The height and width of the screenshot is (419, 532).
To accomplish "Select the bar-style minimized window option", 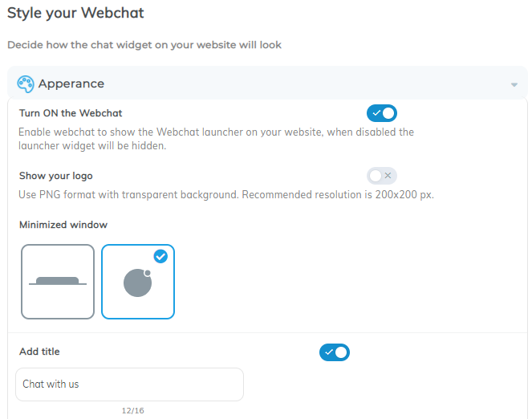I will click(x=58, y=282).
